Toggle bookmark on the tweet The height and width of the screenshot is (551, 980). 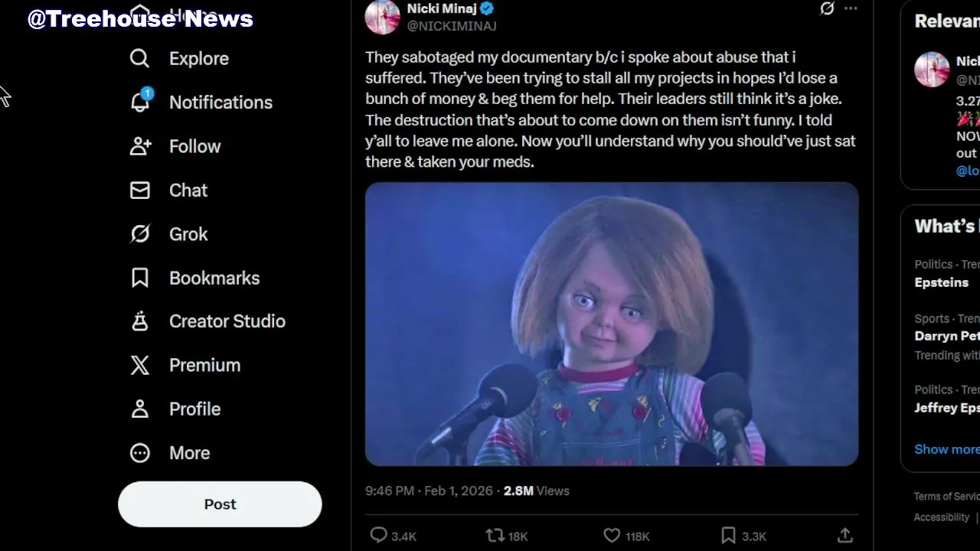728,536
